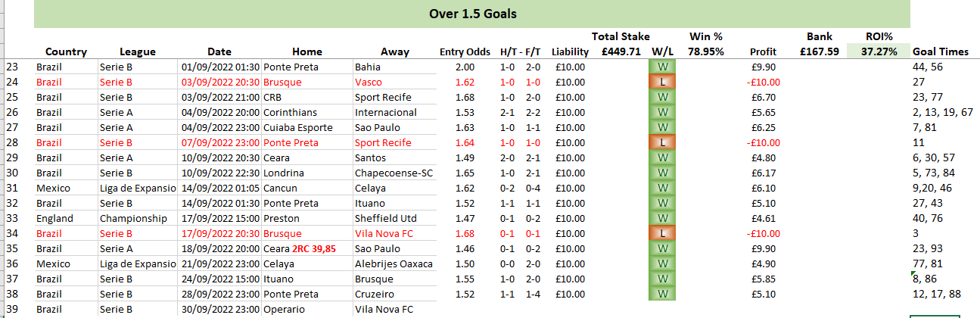Click the red 'Ceara 2RC 39,85' home cell
Viewport: 980px width, 318px height.
306,248
